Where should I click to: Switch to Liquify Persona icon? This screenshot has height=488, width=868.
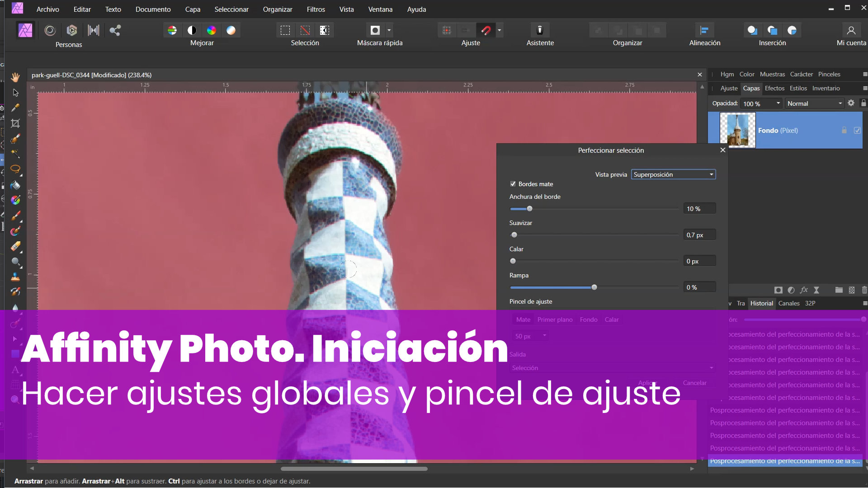tap(50, 30)
